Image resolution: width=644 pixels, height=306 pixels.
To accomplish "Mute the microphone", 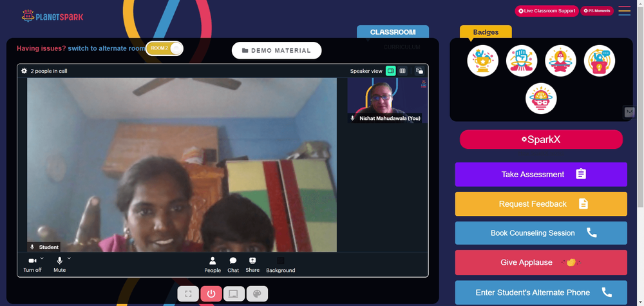I will (x=59, y=264).
